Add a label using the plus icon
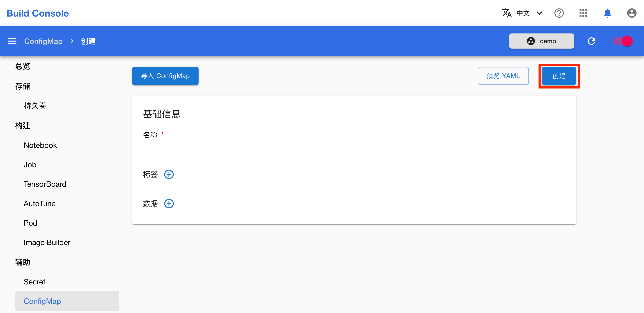This screenshot has width=644, height=313. pos(169,174)
